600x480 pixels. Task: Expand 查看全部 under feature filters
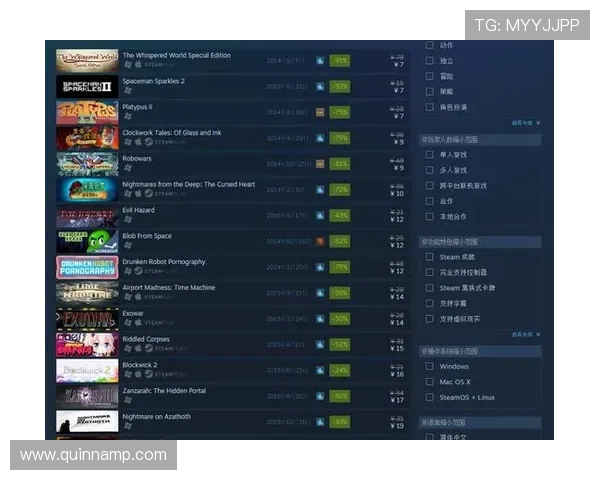(526, 335)
